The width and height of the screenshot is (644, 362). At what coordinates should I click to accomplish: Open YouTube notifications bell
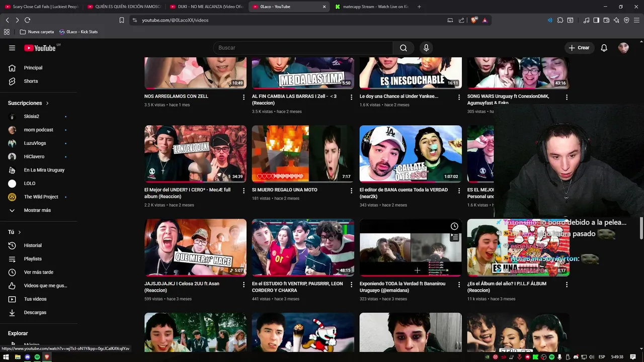tap(604, 48)
